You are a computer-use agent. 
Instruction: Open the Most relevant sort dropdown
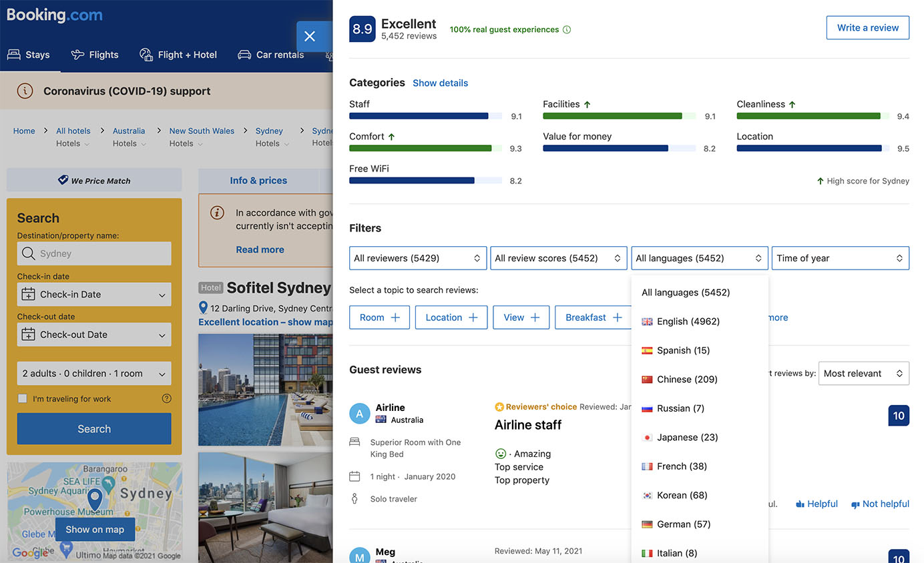[863, 374]
